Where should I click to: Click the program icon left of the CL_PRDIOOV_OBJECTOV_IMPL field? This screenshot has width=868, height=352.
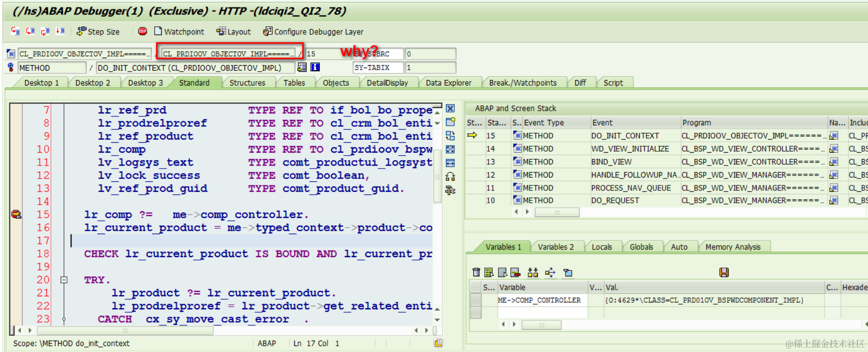click(x=11, y=53)
